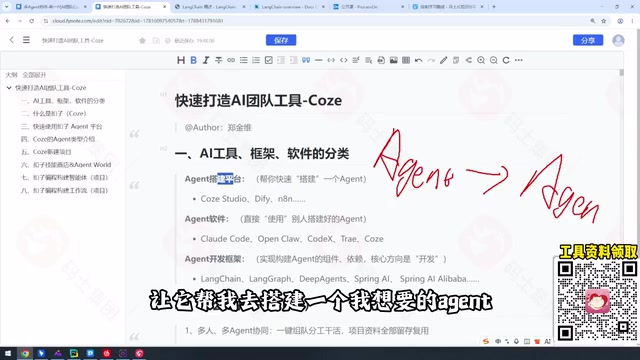640x360 pixels.
Task: Jump to outline item 七、扣子编程构建智能体
Action: (64, 178)
